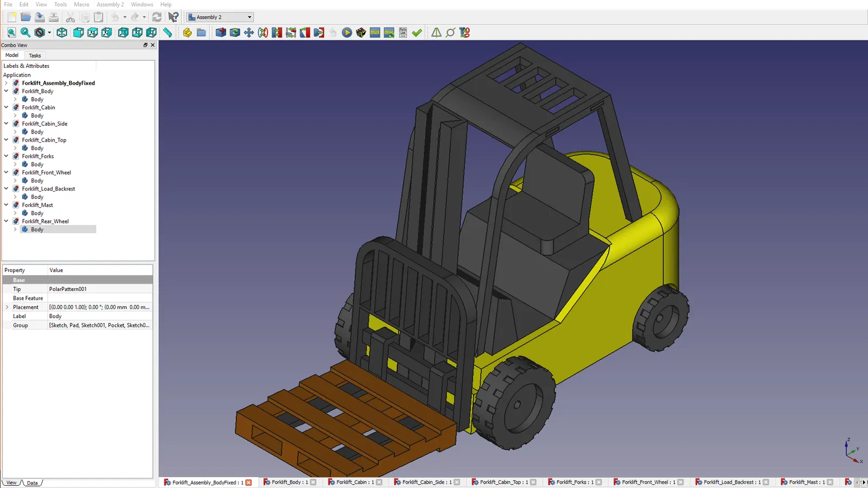Expand the Placement property row
This screenshot has width=868, height=488.
point(7,307)
